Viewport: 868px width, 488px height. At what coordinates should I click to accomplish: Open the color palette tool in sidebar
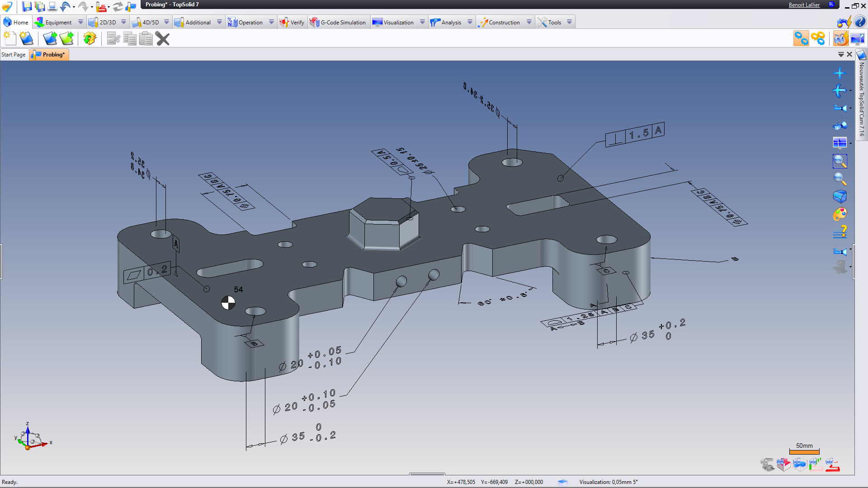(840, 215)
